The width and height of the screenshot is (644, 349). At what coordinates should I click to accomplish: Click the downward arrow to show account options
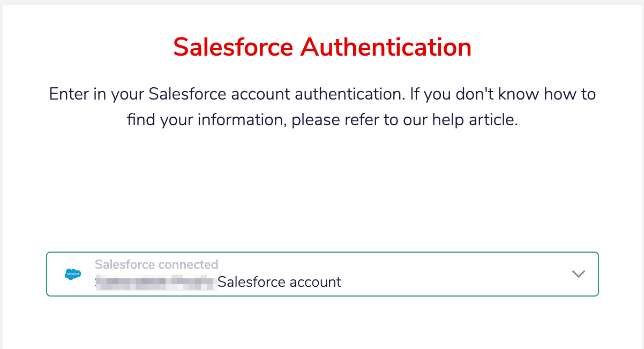click(579, 274)
